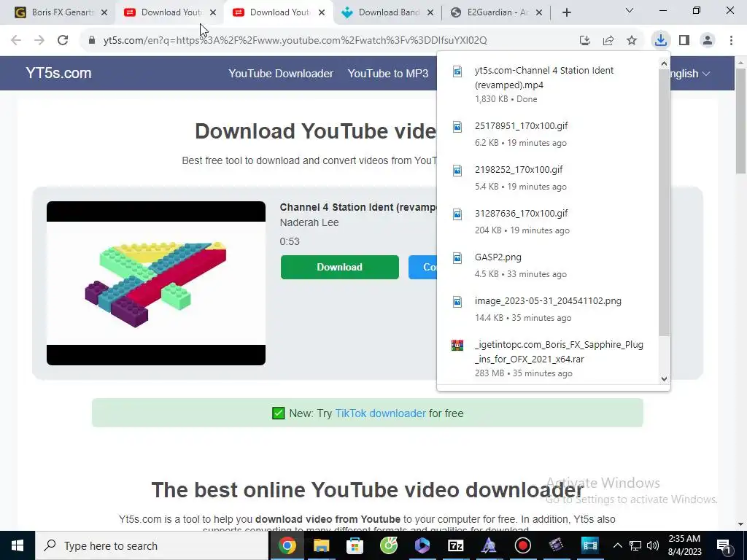The height and width of the screenshot is (560, 747).
Task: Go back using browser back arrow
Action: (16, 41)
